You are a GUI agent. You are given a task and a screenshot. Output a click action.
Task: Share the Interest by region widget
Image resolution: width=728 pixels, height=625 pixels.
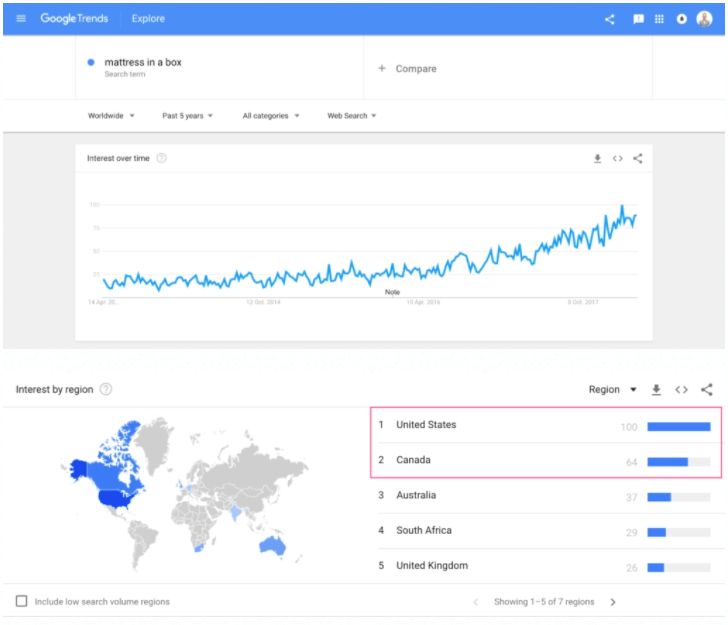pos(707,390)
